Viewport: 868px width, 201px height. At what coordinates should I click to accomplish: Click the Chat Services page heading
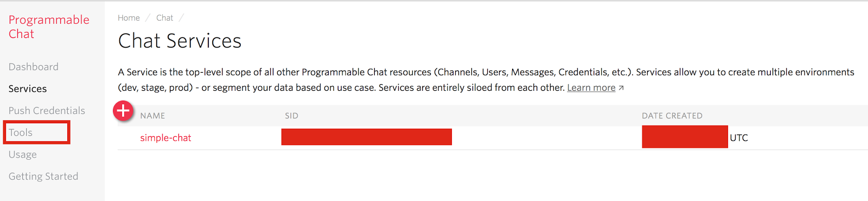180,41
